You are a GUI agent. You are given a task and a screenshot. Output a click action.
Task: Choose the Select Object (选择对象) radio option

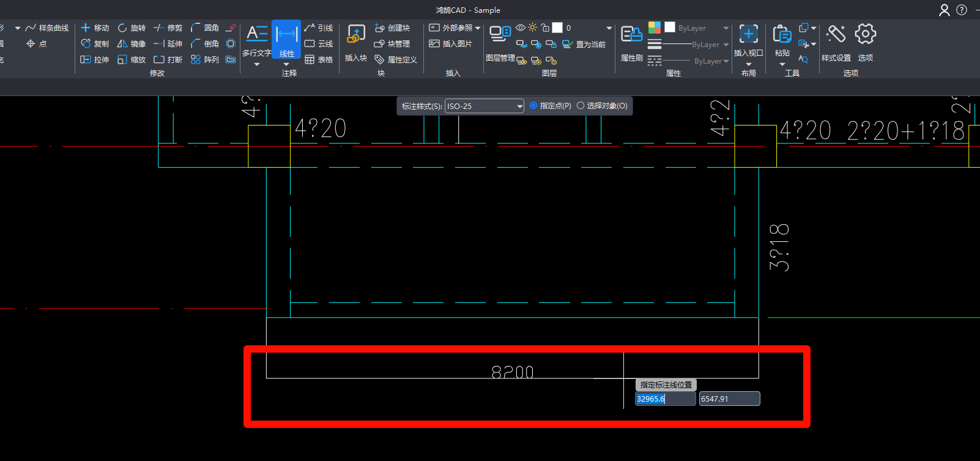[x=581, y=106]
